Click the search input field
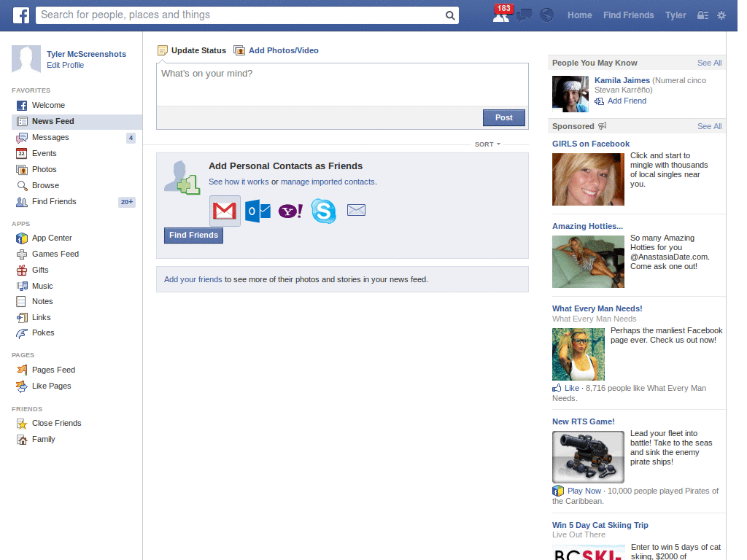 [x=241, y=15]
